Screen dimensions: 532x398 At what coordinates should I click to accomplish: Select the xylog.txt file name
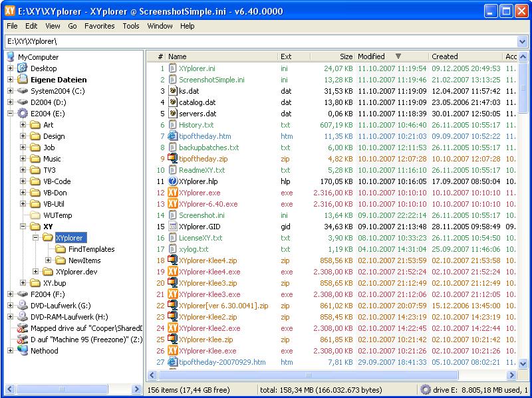pos(194,249)
